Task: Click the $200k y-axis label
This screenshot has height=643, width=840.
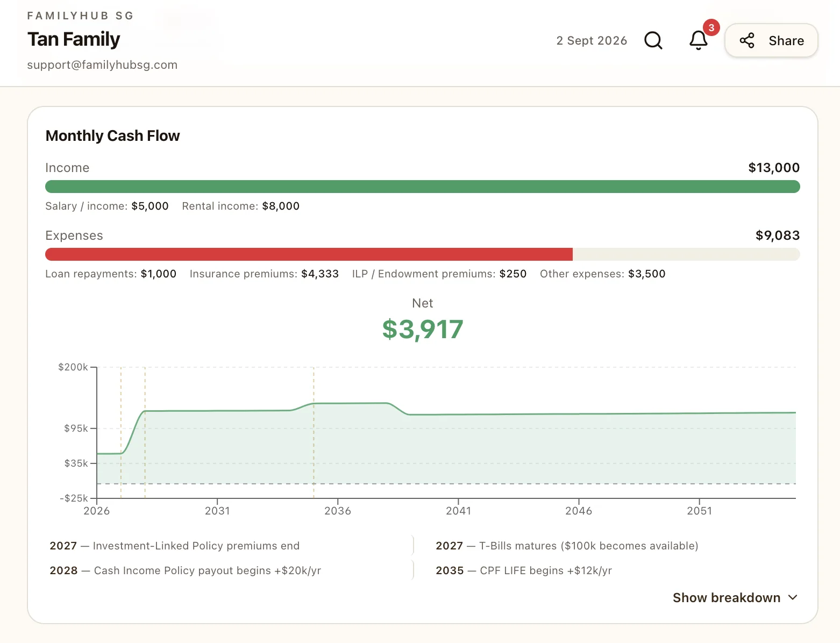Action: (73, 367)
